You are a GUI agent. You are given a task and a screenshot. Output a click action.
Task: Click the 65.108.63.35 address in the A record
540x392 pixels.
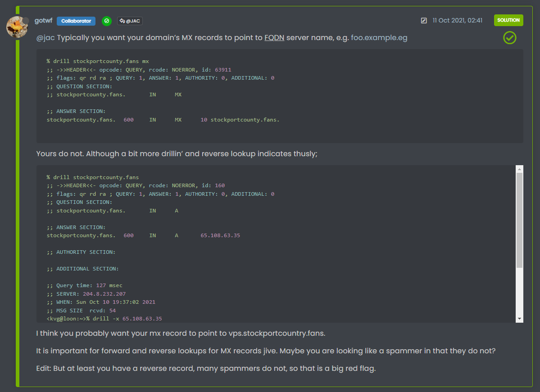point(220,235)
